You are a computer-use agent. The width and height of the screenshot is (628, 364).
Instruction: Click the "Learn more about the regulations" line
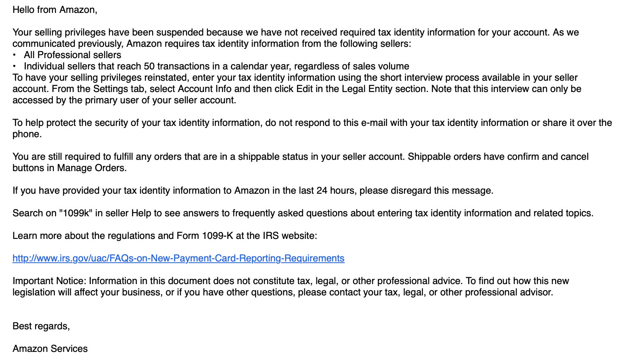pos(165,236)
